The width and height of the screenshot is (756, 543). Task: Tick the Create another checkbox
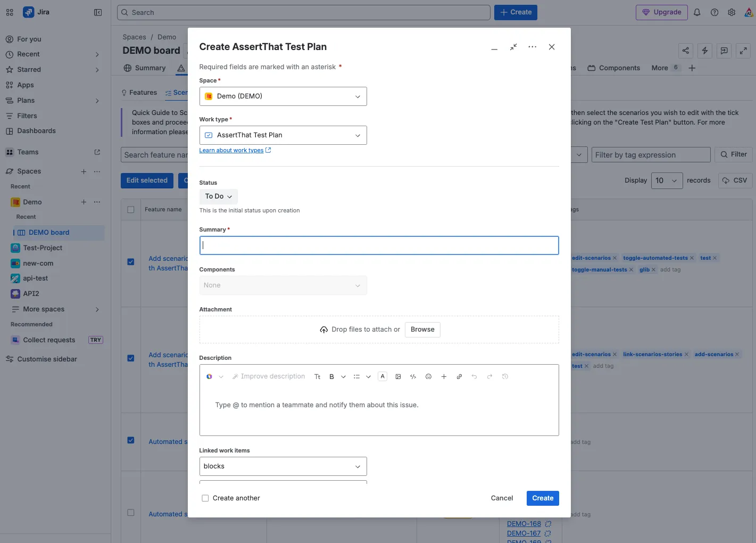[205, 498]
